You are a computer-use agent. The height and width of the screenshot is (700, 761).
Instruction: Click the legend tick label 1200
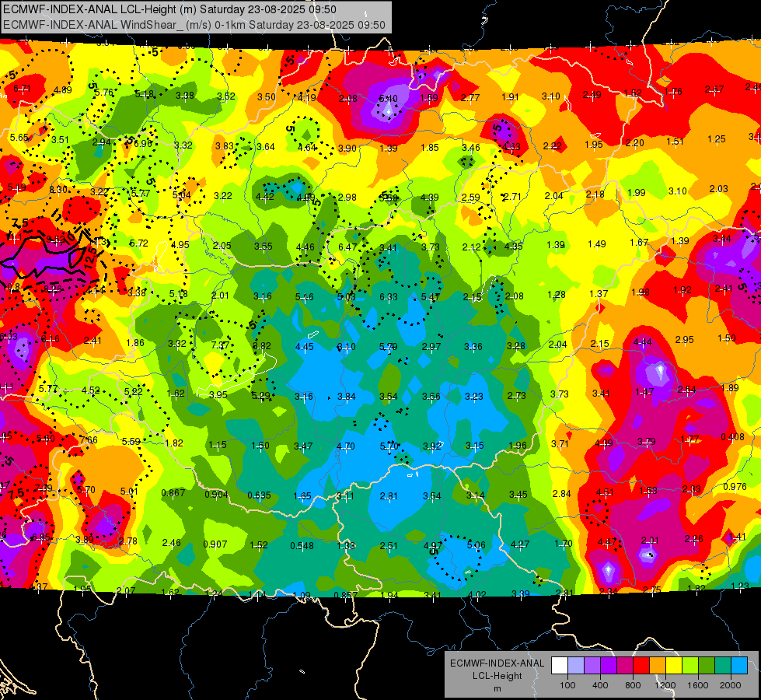(665, 685)
